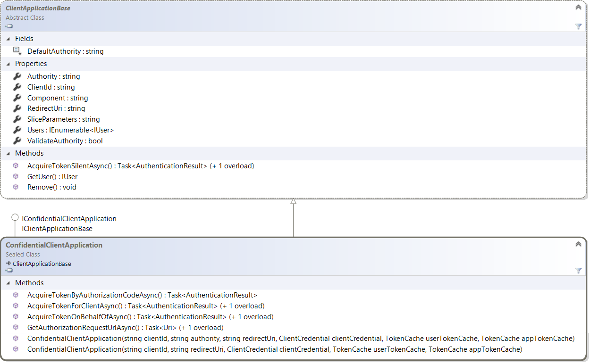
Task: Select Users : IEnumerable<IUser> property
Action: 70,130
